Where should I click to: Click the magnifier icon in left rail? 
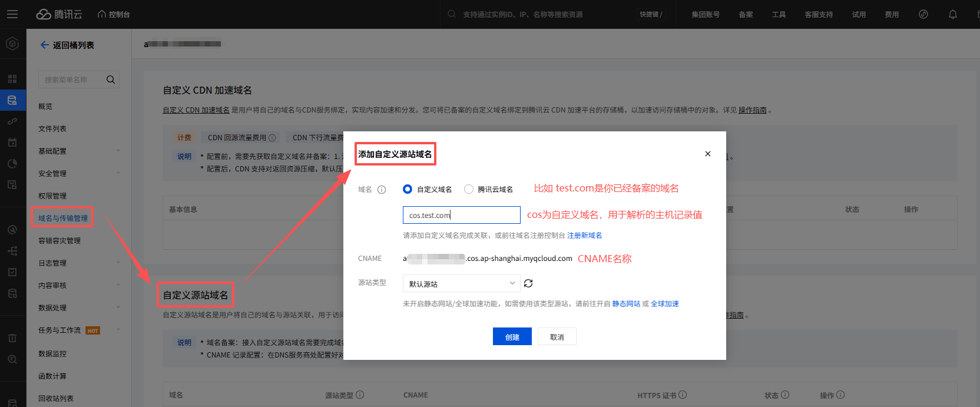12,359
